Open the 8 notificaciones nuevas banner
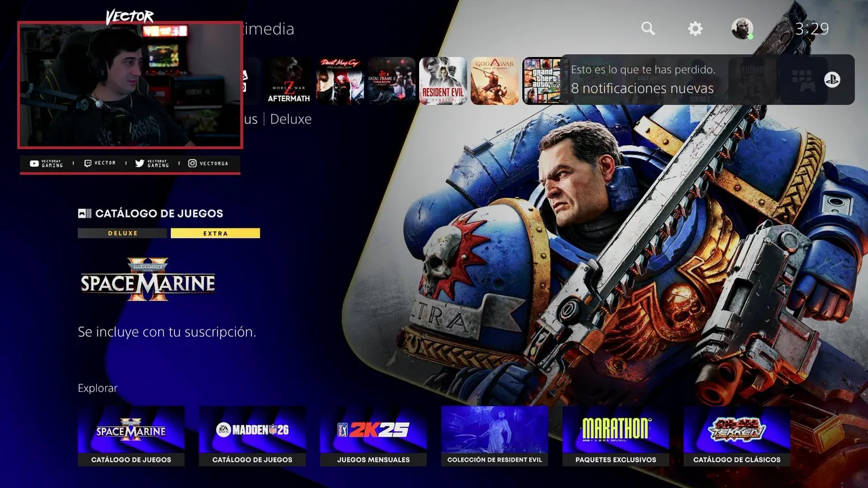Screen dimensions: 868x488 pyautogui.click(x=707, y=79)
